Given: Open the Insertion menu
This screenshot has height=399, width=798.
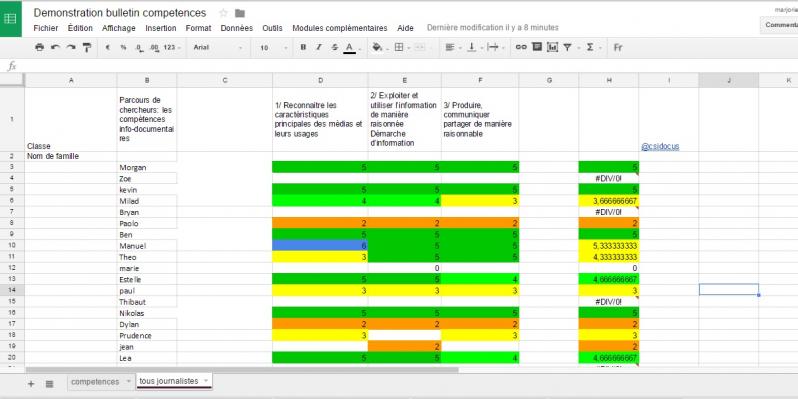Looking at the screenshot, I should (x=161, y=28).
